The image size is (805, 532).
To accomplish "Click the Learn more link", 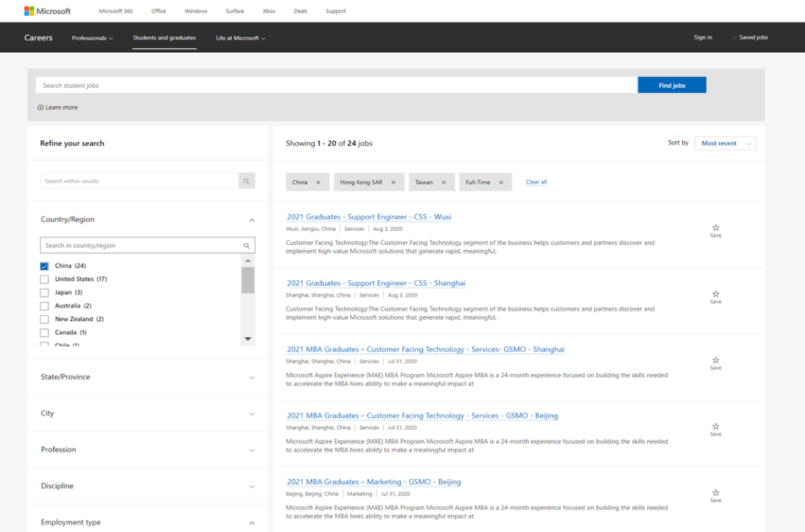I will pyautogui.click(x=62, y=107).
